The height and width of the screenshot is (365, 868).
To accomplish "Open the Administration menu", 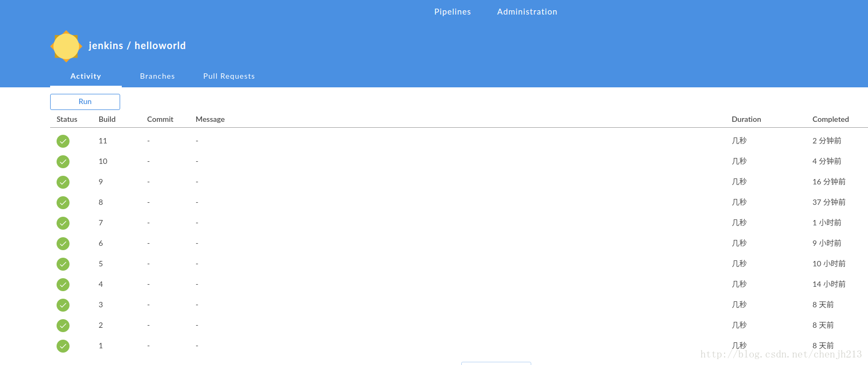I will (x=527, y=12).
